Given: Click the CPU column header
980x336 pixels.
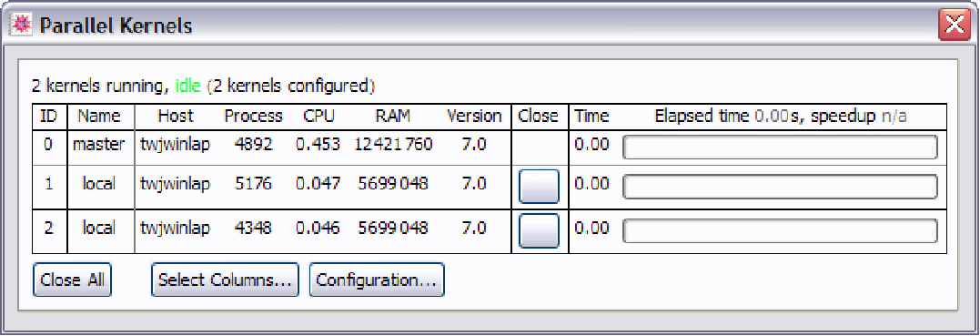Looking at the screenshot, I should 318,116.
